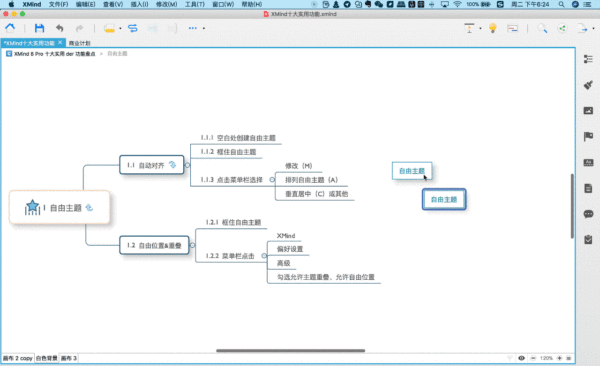Add a relationship with the blue curved arrows icon
Image resolution: width=600 pixels, height=366 pixels.
click(x=133, y=28)
